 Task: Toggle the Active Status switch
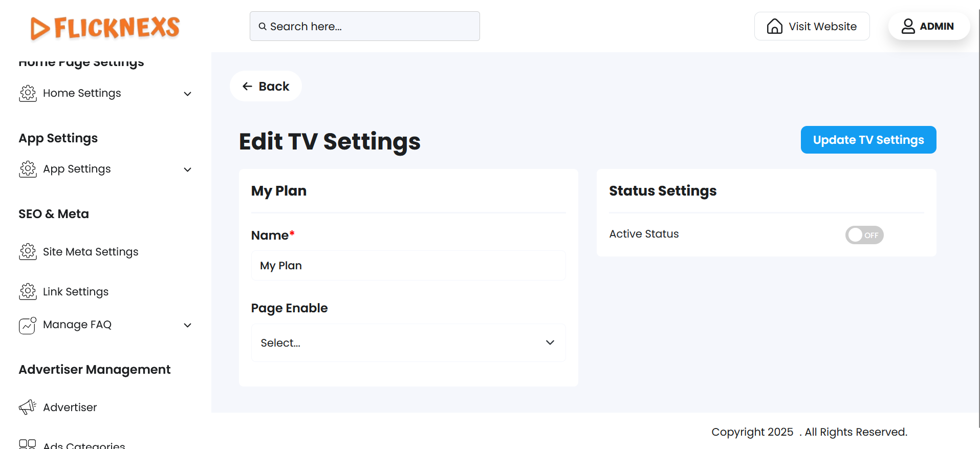pos(864,235)
